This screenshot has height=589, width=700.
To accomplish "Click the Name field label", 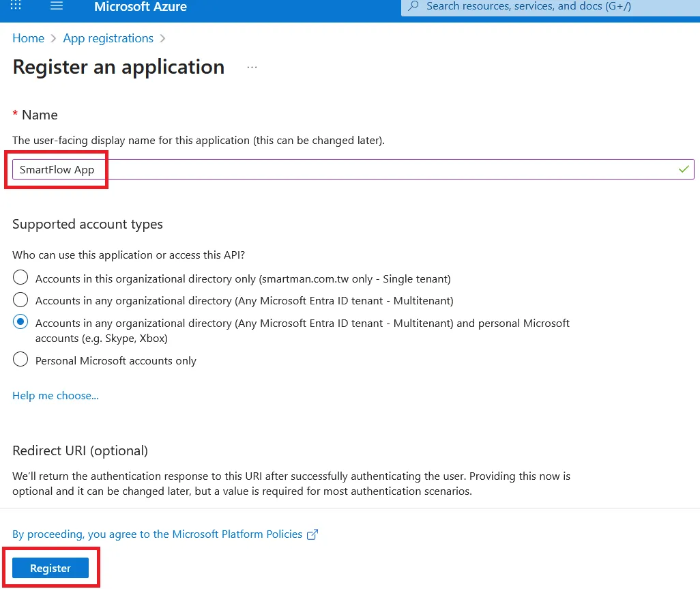I will click(x=40, y=115).
